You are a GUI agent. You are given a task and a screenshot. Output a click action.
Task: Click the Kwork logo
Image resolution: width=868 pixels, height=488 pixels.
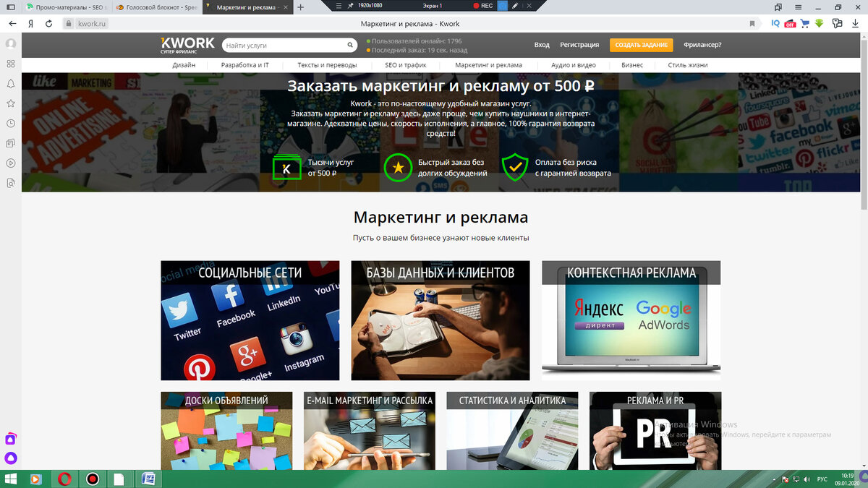tap(187, 45)
